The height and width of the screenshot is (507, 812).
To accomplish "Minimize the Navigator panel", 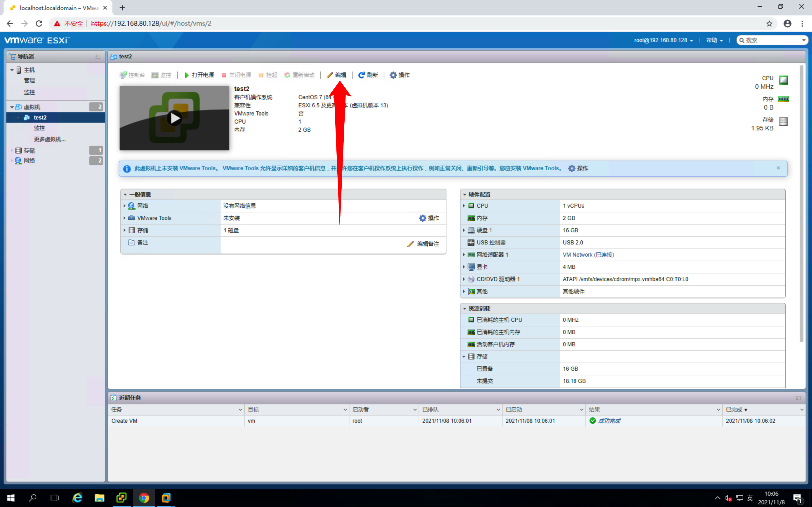I will [98, 57].
